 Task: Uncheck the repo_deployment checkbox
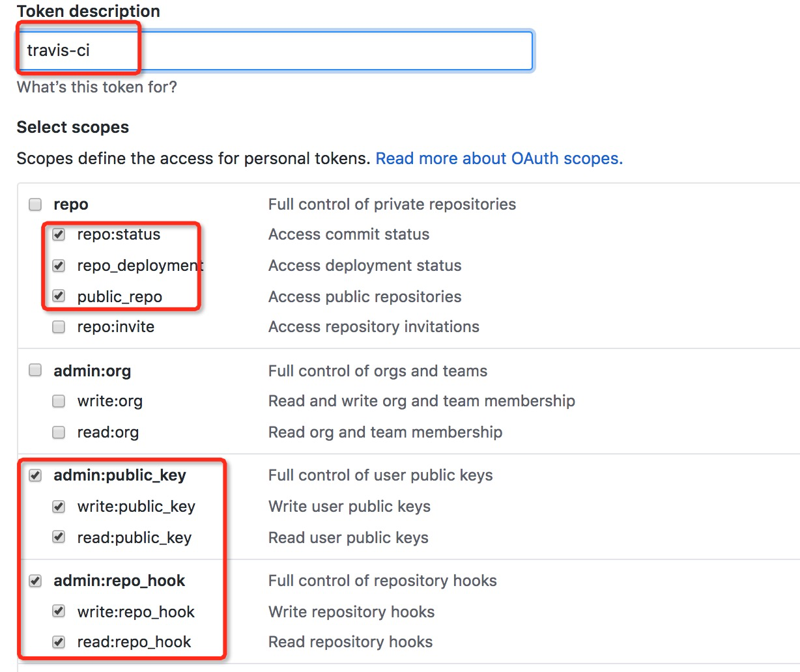(x=59, y=266)
